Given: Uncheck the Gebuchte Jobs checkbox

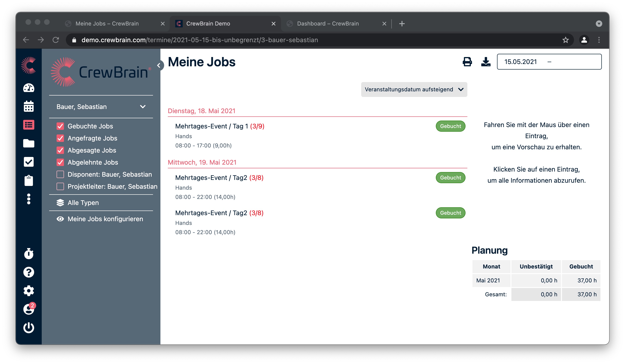Looking at the screenshot, I should 60,126.
